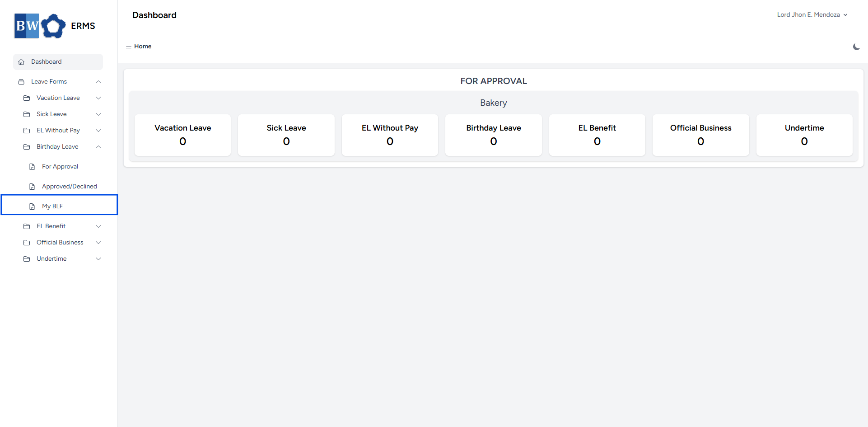
Task: Click the Approved/Declined document icon
Action: pos(32,187)
